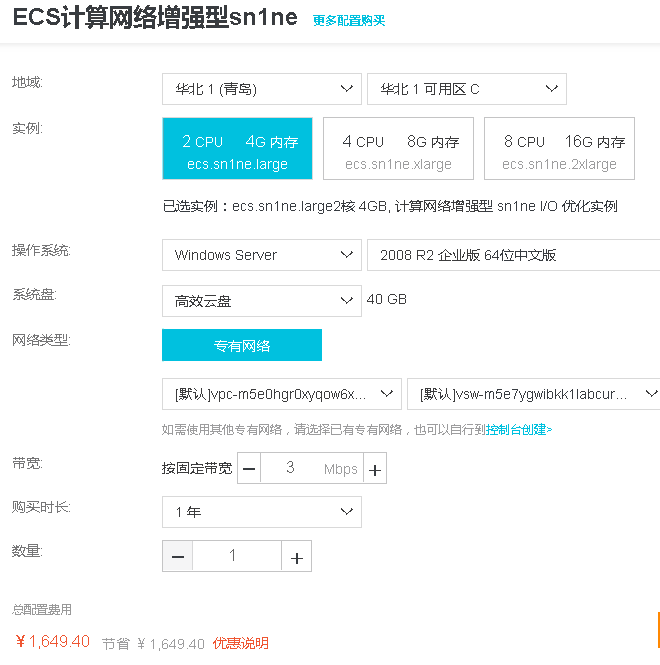Decrease bandwidth with the minus button

(x=249, y=468)
